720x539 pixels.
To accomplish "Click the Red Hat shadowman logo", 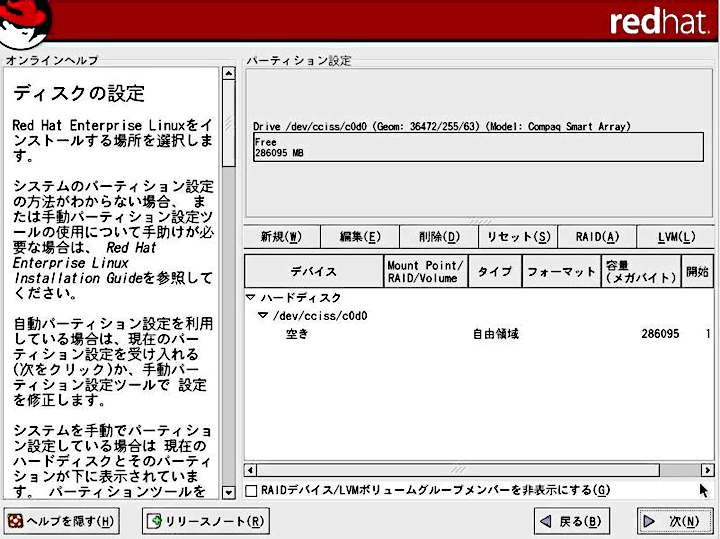I will (x=25, y=23).
